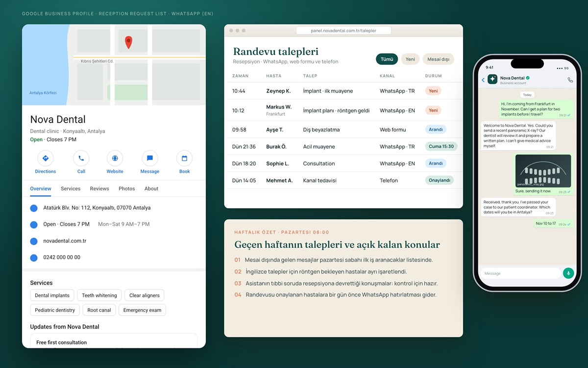This screenshot has height=368, width=588.
Task: Click the Message icon in business profile
Action: pyautogui.click(x=150, y=158)
